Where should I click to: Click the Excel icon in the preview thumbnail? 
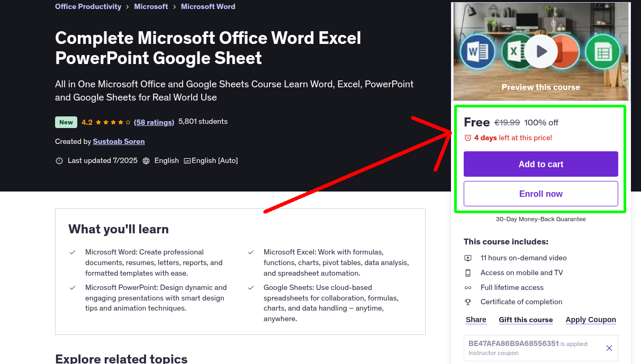click(514, 52)
